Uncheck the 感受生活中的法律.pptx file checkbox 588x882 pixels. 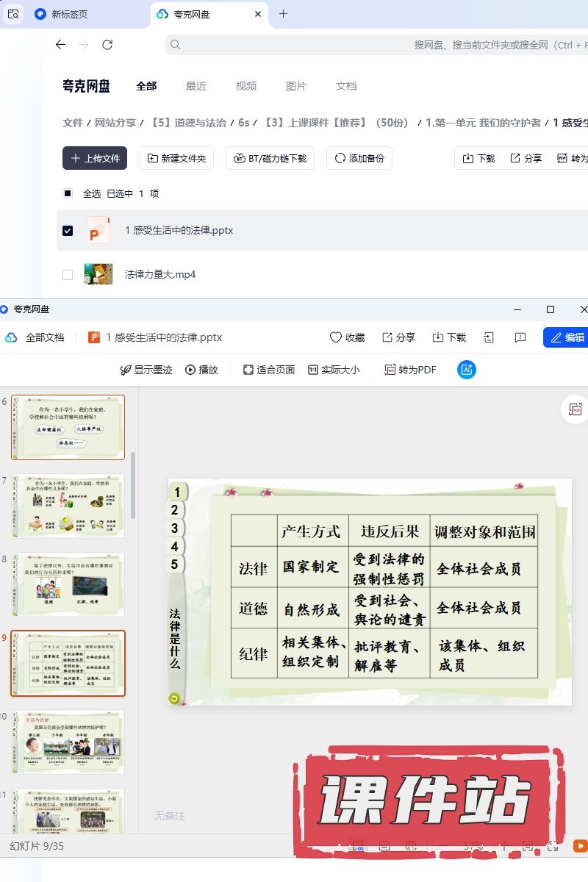[x=68, y=230]
